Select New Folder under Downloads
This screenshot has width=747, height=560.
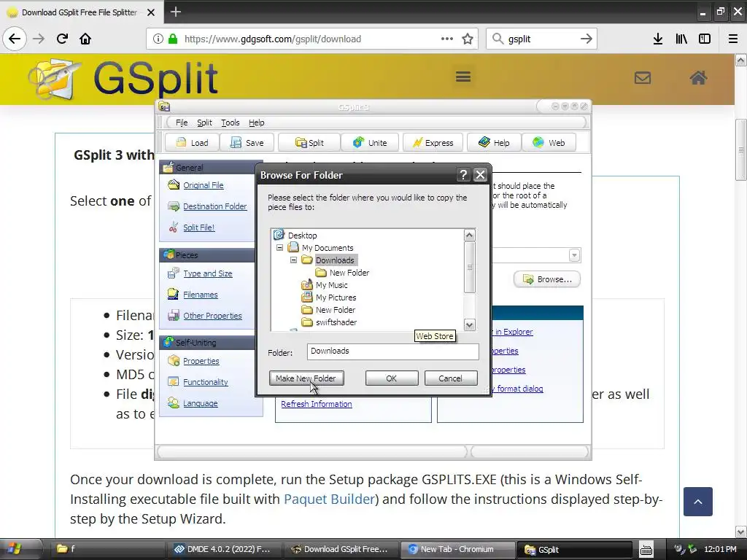click(349, 273)
